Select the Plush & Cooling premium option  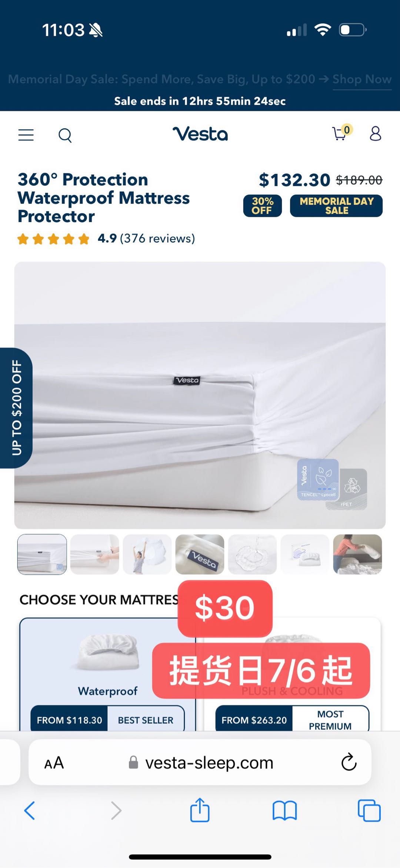pyautogui.click(x=292, y=675)
